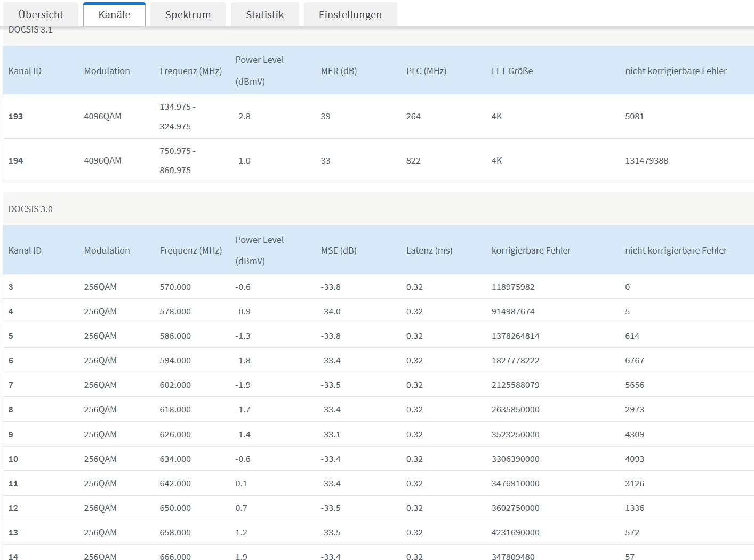Click the korrigierbare Fehler column header
The width and height of the screenshot is (754, 560).
[531, 250]
